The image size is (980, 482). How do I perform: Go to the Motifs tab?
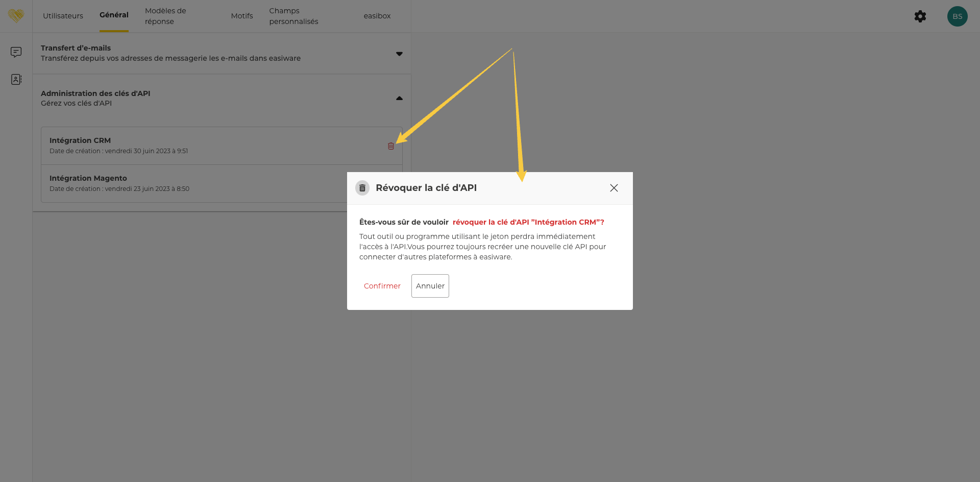(241, 16)
